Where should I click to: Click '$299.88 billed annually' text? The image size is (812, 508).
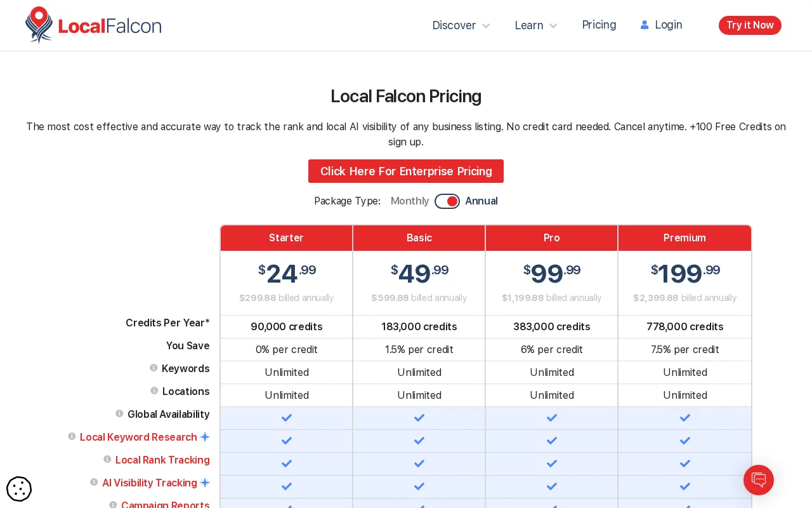click(x=287, y=298)
